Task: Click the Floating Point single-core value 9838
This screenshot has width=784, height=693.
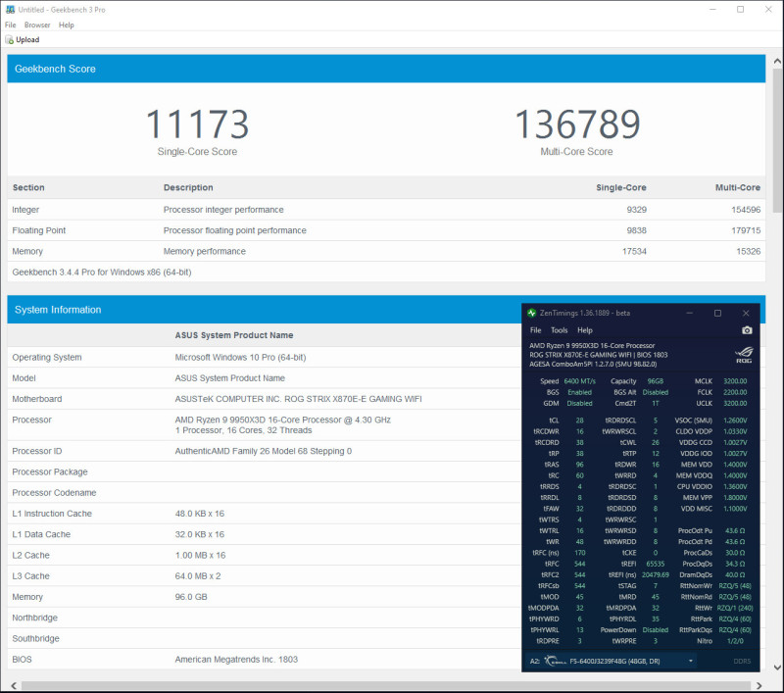Action: (636, 230)
